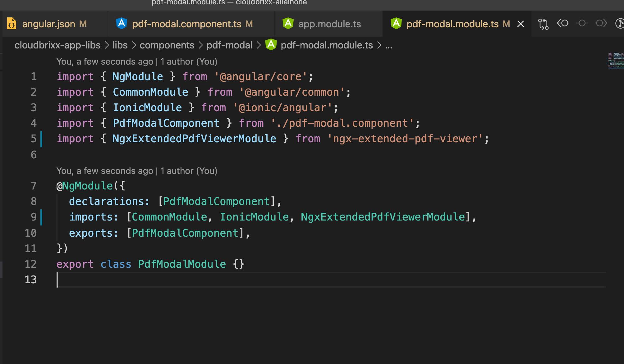
Task: Click the author CodeLens above @NgModule
Action: [137, 171]
